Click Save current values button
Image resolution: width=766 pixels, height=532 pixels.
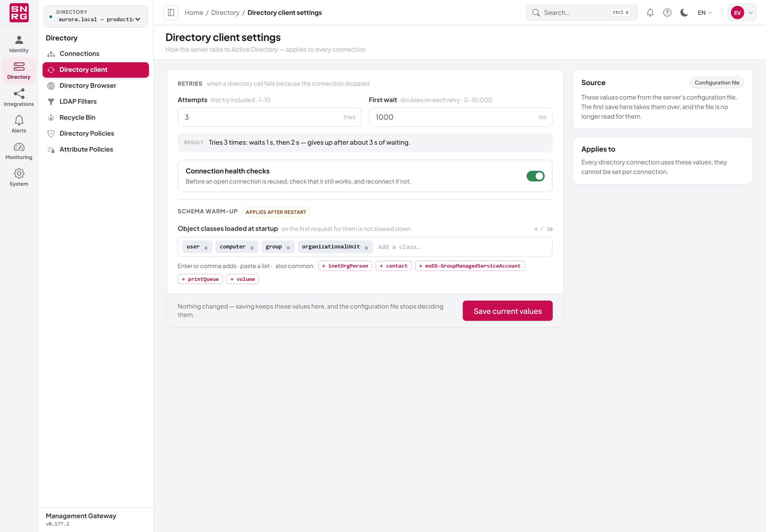507,311
